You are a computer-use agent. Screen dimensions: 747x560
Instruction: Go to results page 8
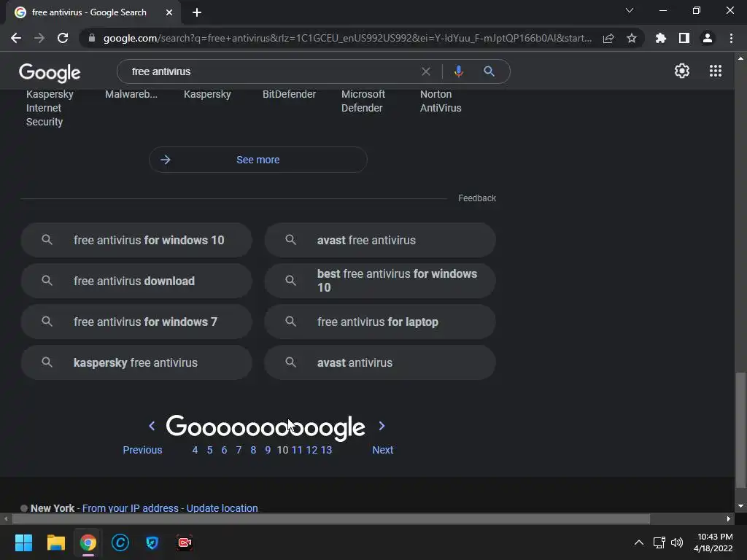click(x=253, y=450)
